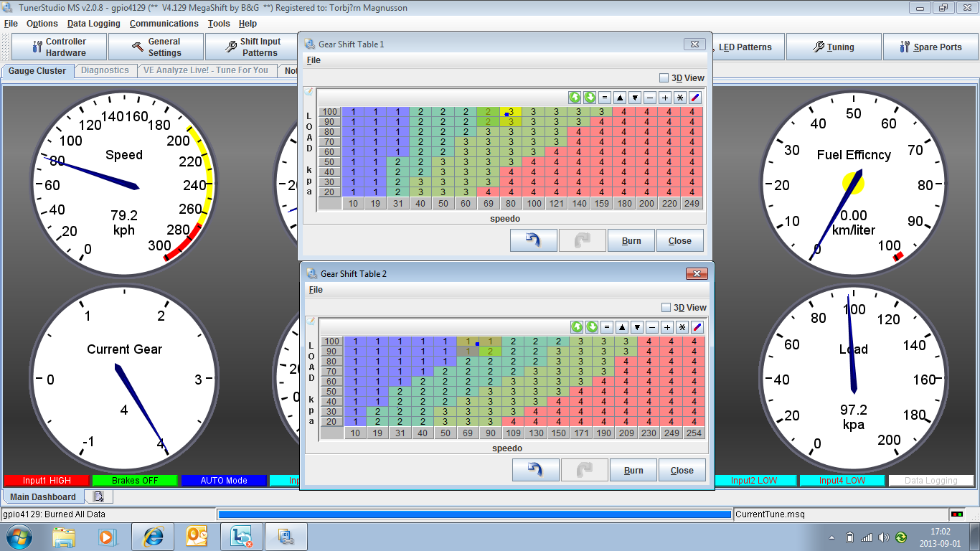
Task: Open Outlook from the taskbar
Action: (197, 537)
